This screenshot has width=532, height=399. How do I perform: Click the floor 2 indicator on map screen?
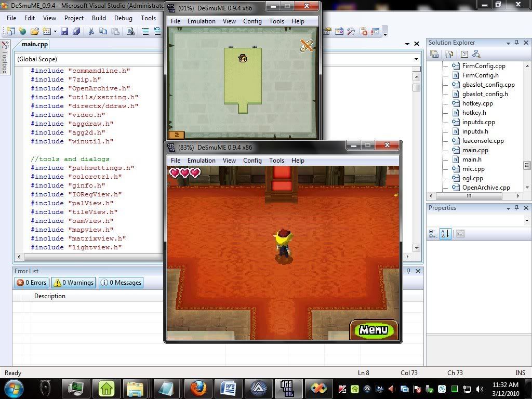click(177, 135)
